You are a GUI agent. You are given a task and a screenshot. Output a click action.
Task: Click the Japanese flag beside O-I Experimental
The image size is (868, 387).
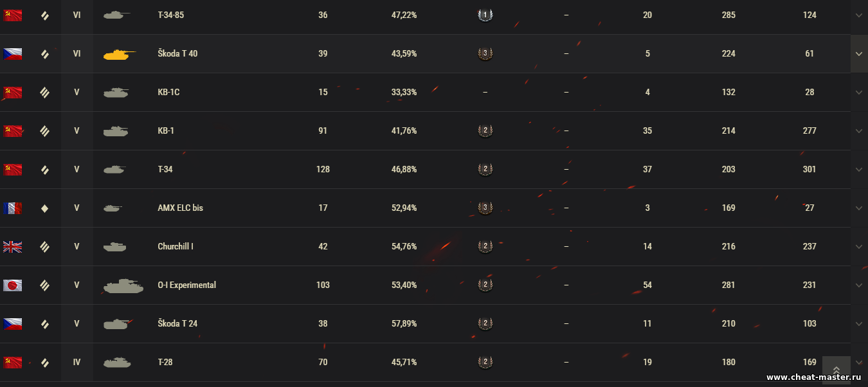13,285
